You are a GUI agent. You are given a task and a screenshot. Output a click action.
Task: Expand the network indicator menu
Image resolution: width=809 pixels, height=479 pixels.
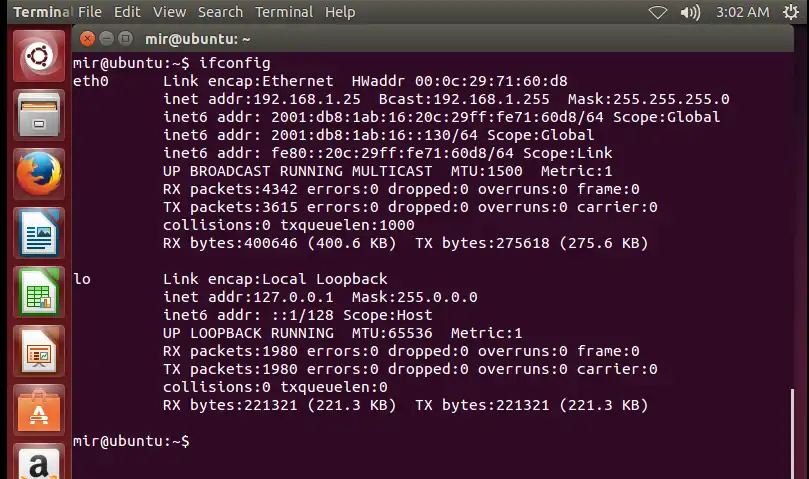[x=657, y=12]
